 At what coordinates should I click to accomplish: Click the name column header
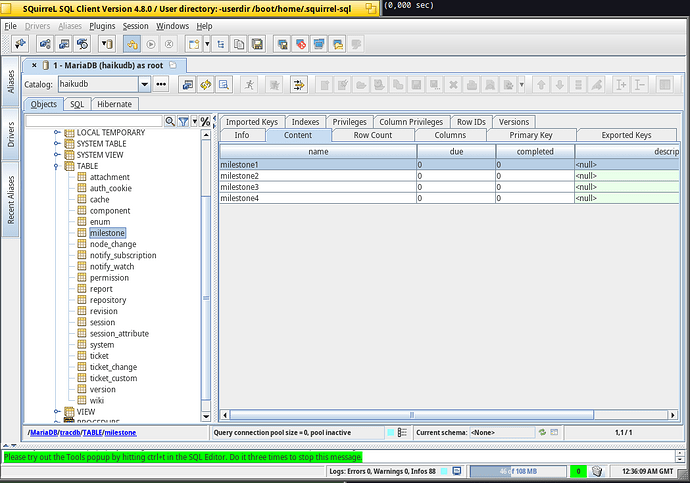tap(318, 151)
